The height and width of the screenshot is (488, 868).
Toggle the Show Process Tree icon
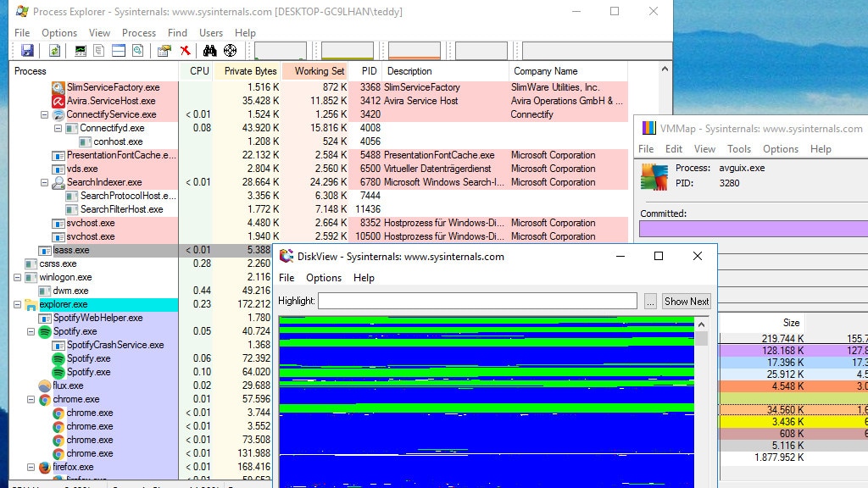(99, 51)
